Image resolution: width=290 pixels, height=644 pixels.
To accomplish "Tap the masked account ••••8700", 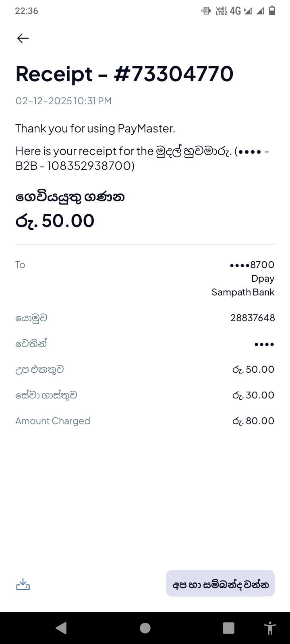I will tap(252, 265).
